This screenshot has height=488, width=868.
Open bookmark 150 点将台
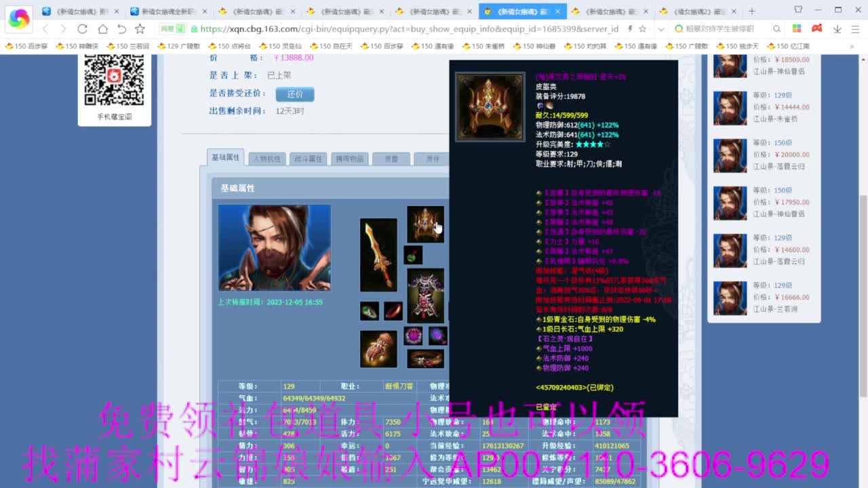(229, 46)
